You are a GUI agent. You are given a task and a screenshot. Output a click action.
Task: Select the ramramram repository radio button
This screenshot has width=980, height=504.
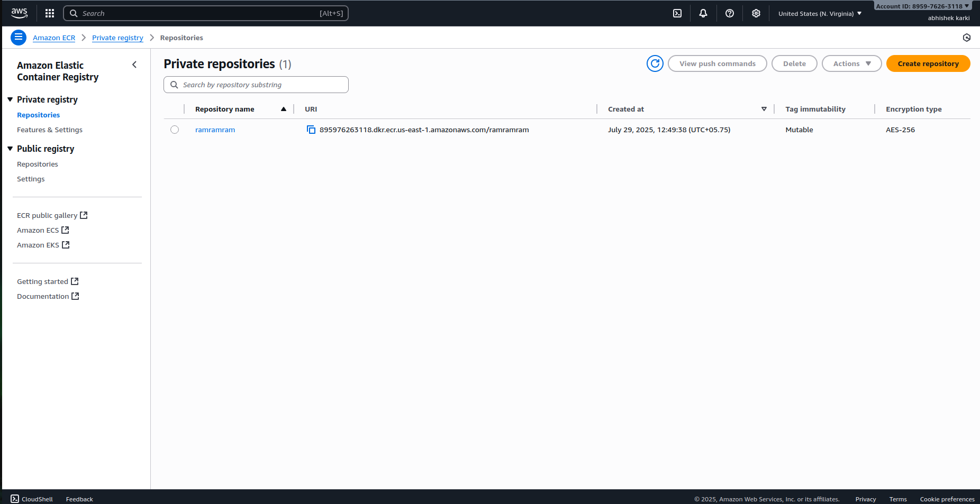[175, 130]
